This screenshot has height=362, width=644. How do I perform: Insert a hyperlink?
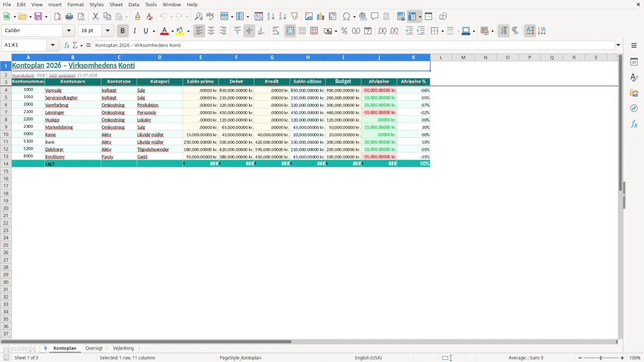click(363, 17)
